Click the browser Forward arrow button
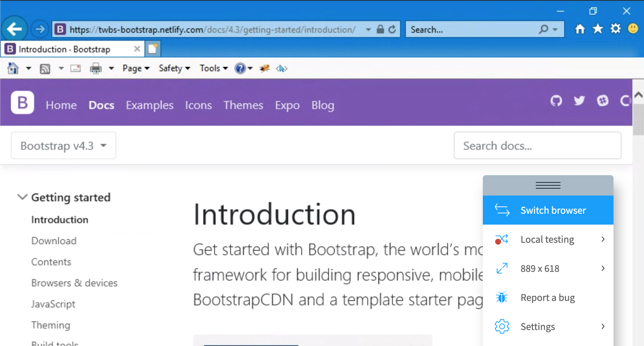 40,29
